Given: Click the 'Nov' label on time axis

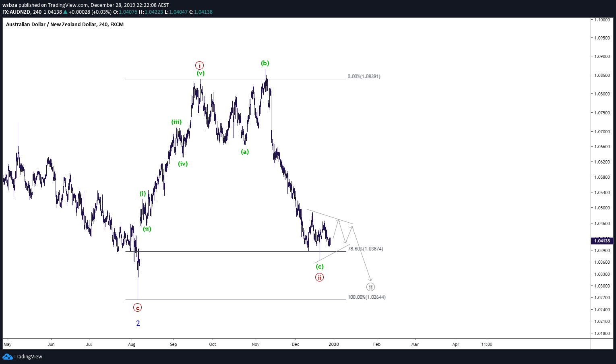Looking at the screenshot, I should [x=256, y=344].
